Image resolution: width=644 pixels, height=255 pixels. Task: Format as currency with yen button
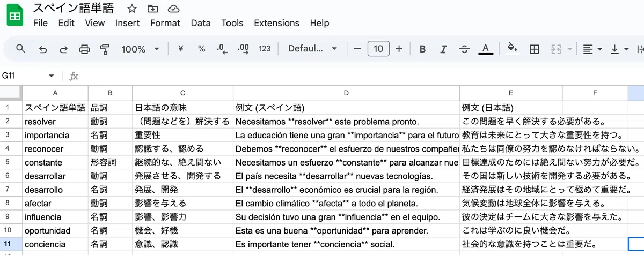[180, 49]
